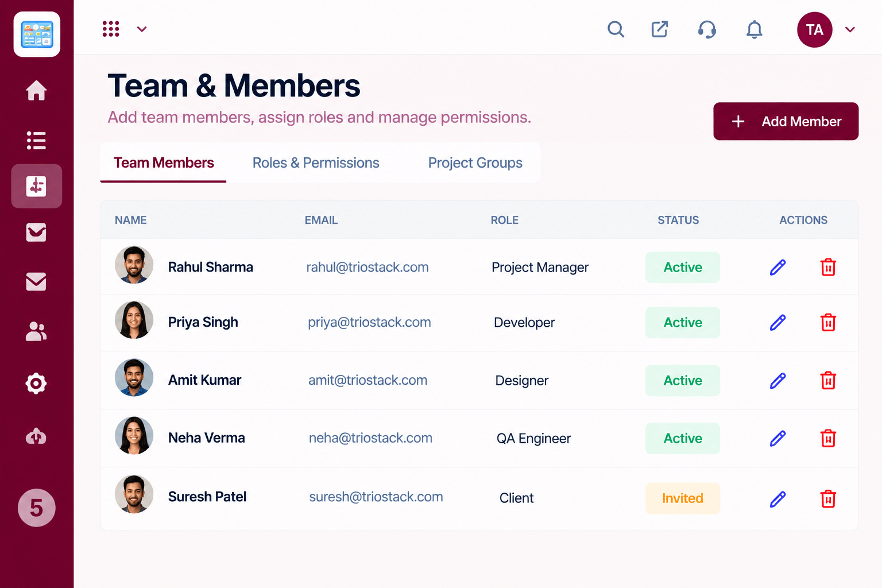Go to Home from the sidebar
882x588 pixels.
(x=36, y=90)
